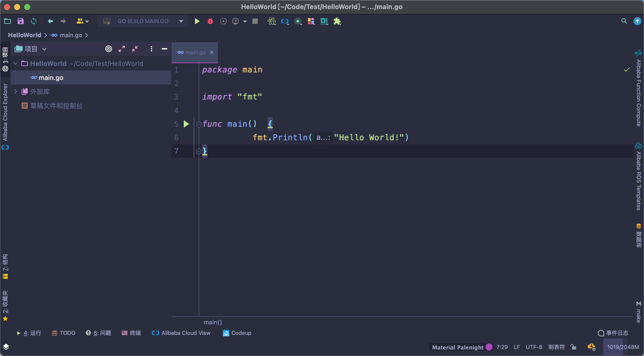Toggle read-only lock icon in status bar
Screen dimensions: 644x356
coord(573,347)
